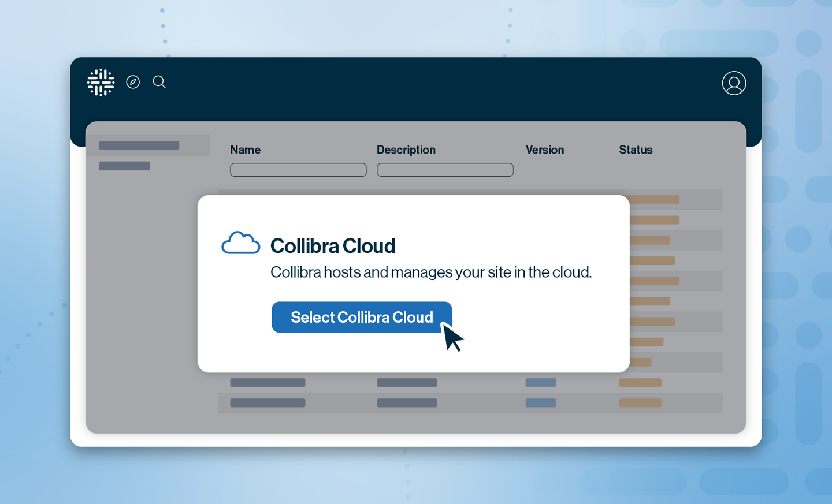Click the blue cloud icon in the dialog
Image resolution: width=832 pixels, height=504 pixels.
[x=240, y=243]
